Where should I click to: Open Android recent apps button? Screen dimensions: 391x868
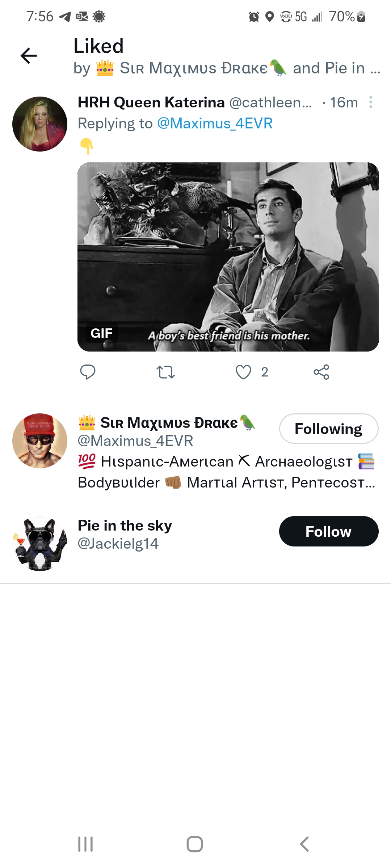pyautogui.click(x=86, y=844)
